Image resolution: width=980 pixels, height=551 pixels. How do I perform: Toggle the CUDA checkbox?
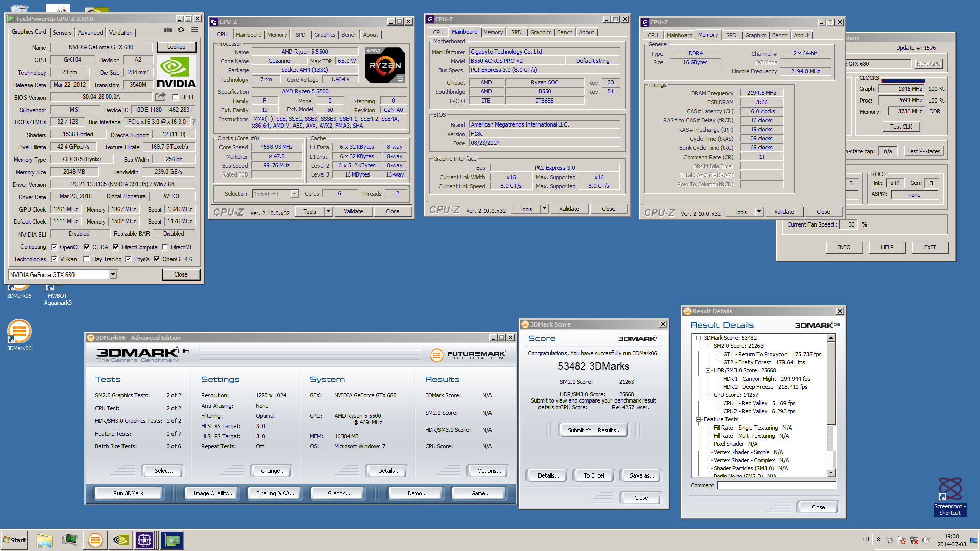(x=87, y=247)
